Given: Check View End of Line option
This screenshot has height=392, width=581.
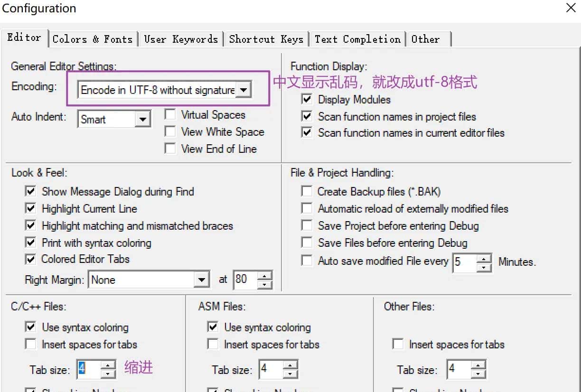Looking at the screenshot, I should click(x=170, y=149).
